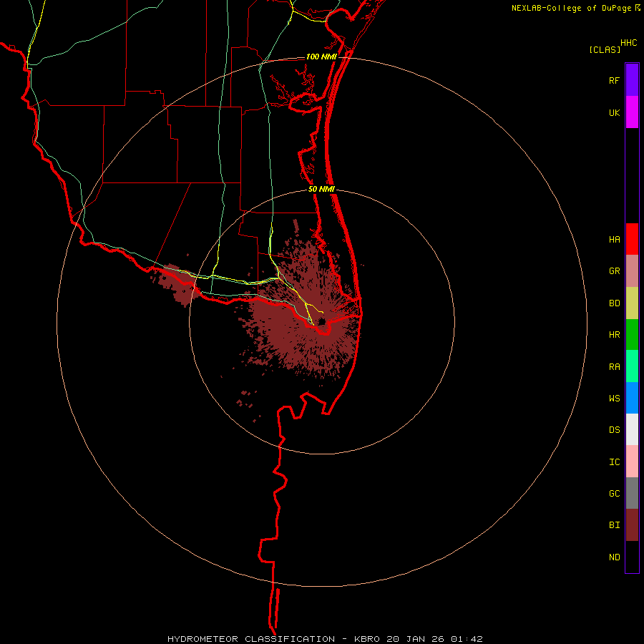
Task: Click the "HYDROMETEOR CLASSIFICATION" title text
Action: pyautogui.click(x=251, y=639)
